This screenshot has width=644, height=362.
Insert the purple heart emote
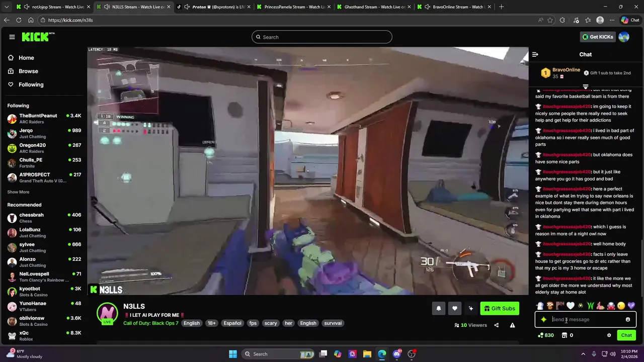click(x=631, y=306)
